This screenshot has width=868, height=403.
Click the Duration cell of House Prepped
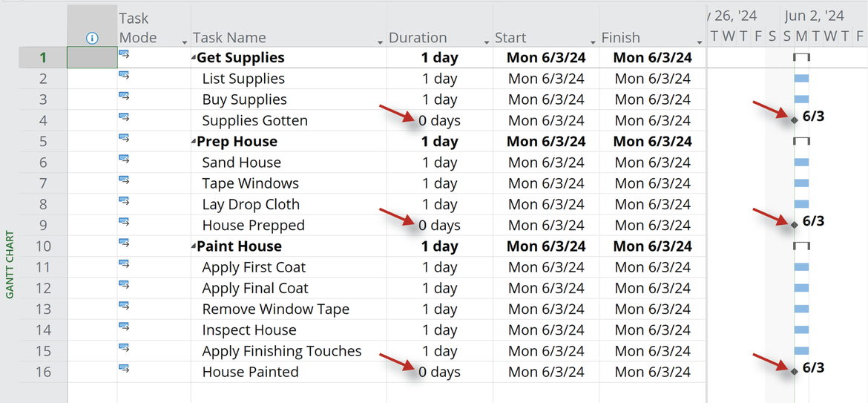pos(439,226)
